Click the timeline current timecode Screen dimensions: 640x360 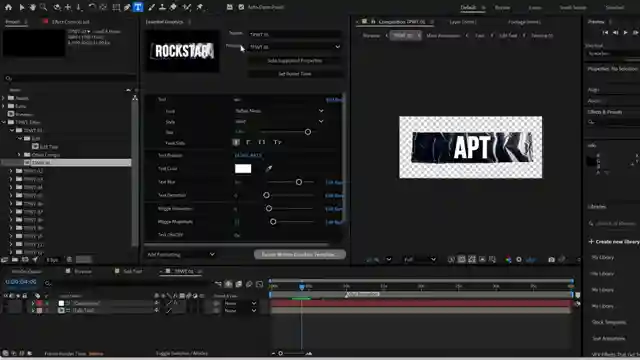point(21,282)
